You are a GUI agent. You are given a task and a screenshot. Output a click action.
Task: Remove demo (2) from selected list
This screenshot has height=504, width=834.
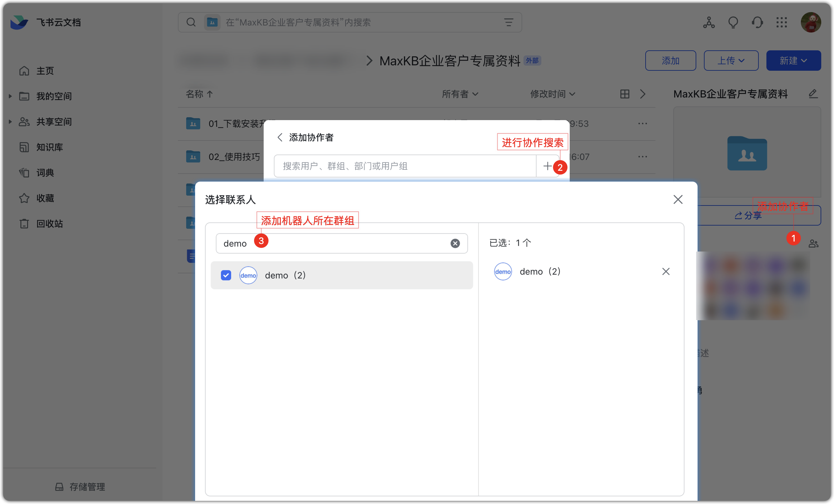pos(665,271)
